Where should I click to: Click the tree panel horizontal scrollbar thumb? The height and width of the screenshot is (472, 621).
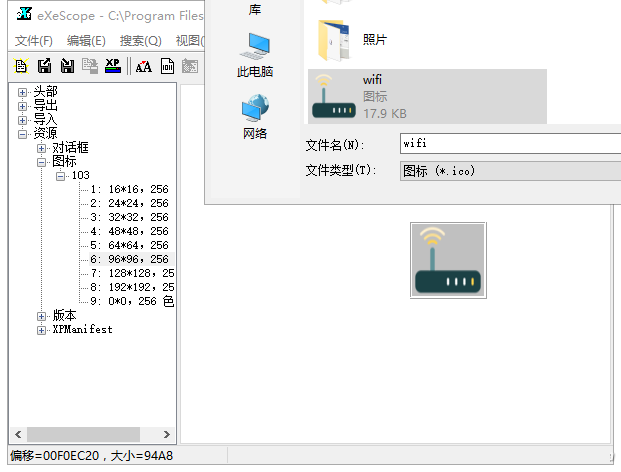click(x=83, y=434)
